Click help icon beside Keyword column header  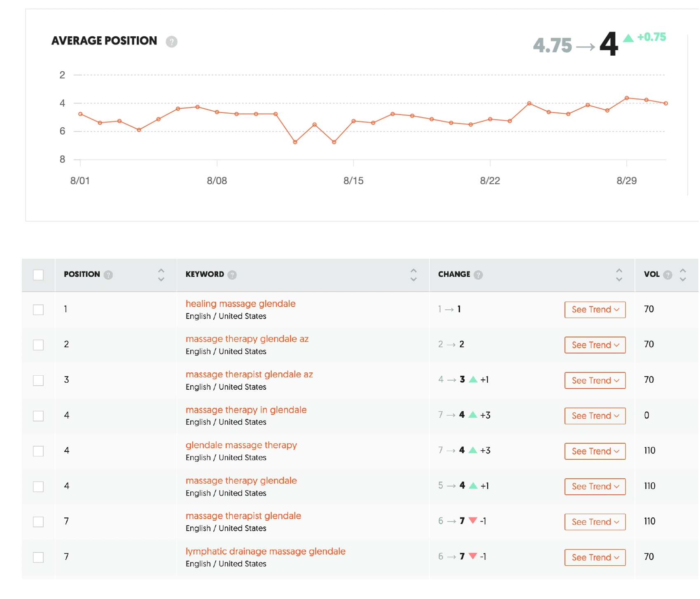coord(232,275)
